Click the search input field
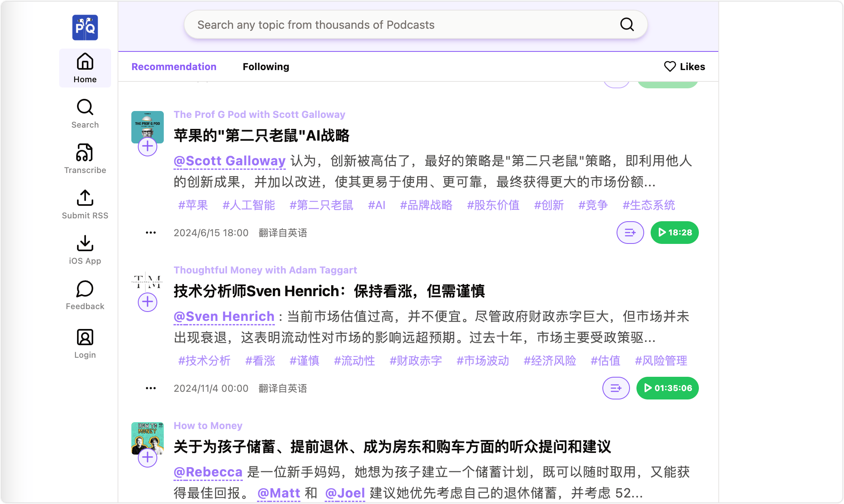 416,25
